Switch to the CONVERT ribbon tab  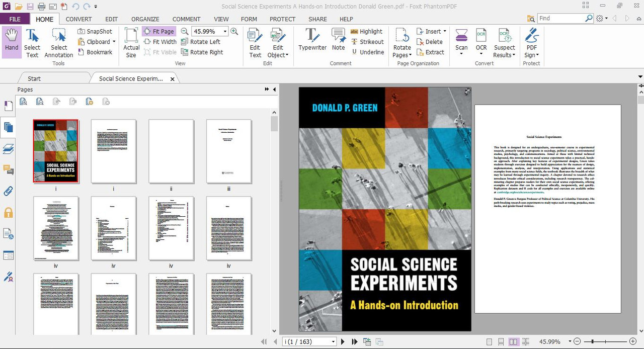tap(78, 19)
